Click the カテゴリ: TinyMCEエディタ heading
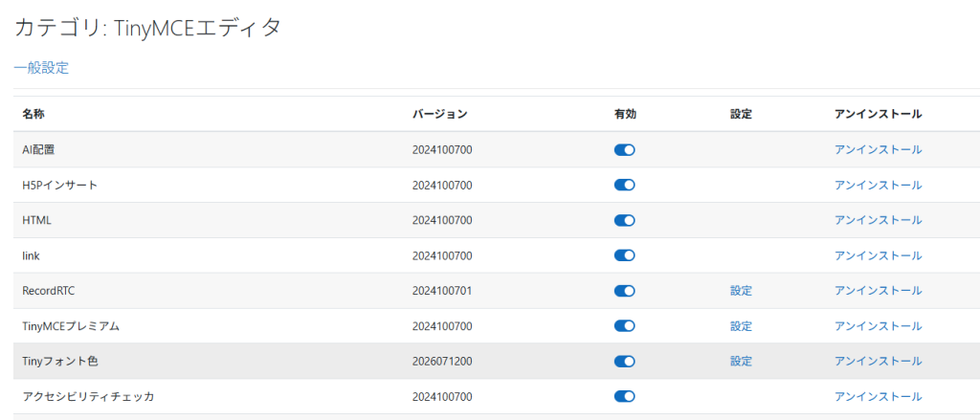 pyautogui.click(x=147, y=29)
